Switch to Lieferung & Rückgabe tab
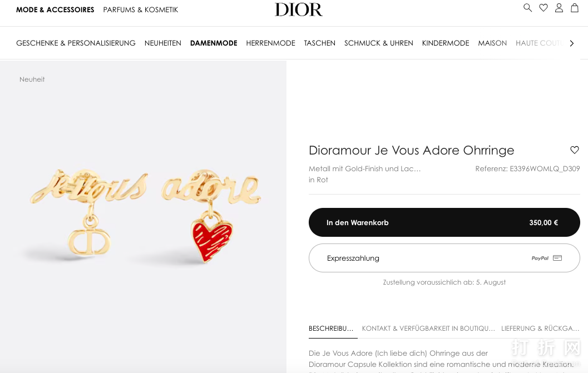 pyautogui.click(x=540, y=329)
